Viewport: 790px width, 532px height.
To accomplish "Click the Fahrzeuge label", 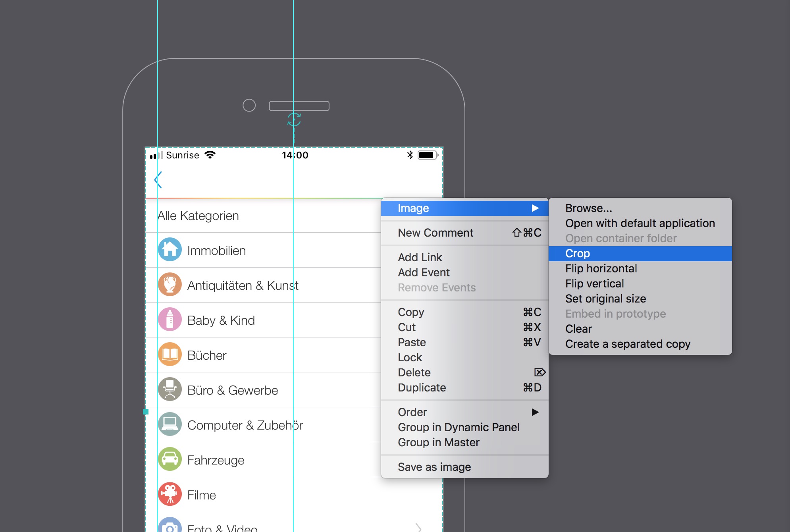I will tap(216, 460).
